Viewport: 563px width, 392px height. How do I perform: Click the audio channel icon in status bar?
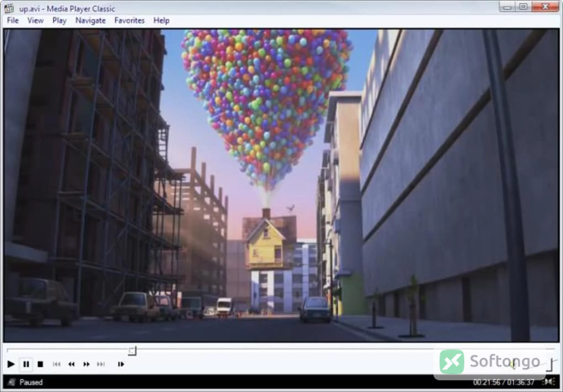549,382
